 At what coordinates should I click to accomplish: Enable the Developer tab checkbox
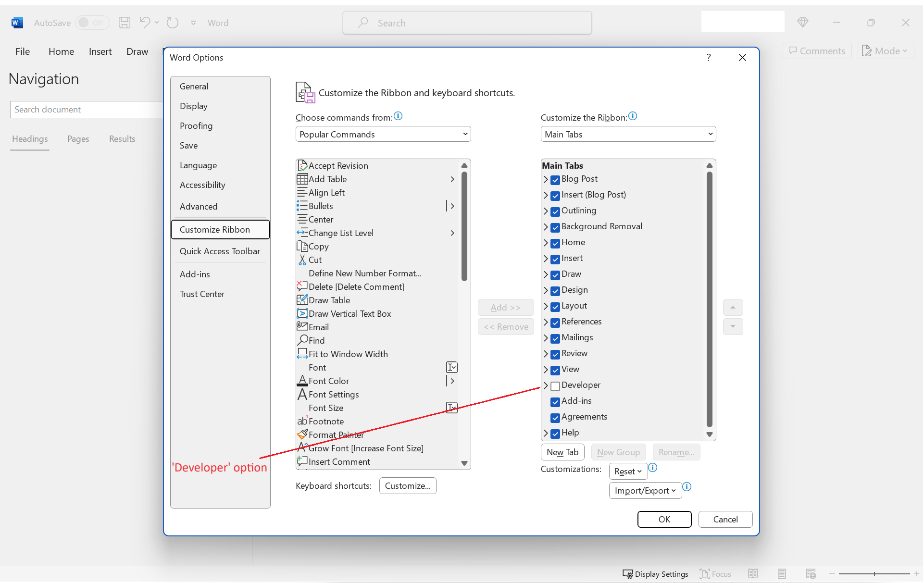point(555,386)
